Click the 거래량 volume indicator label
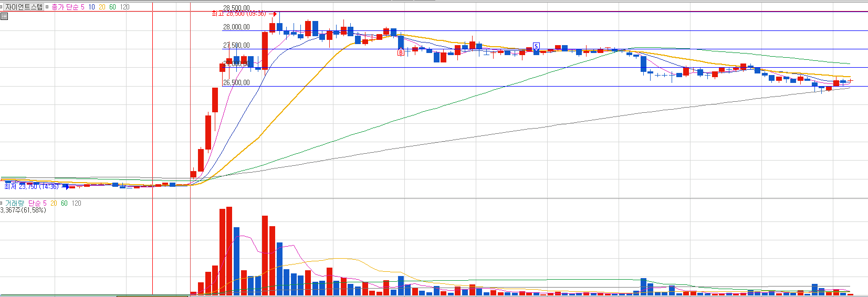This screenshot has width=868, height=297. [x=15, y=203]
